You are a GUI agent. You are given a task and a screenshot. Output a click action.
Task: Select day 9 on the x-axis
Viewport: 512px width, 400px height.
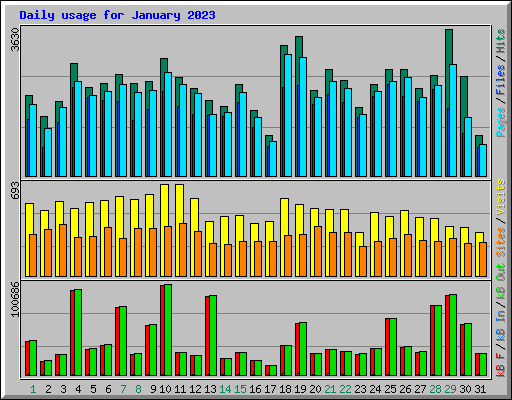click(x=153, y=389)
